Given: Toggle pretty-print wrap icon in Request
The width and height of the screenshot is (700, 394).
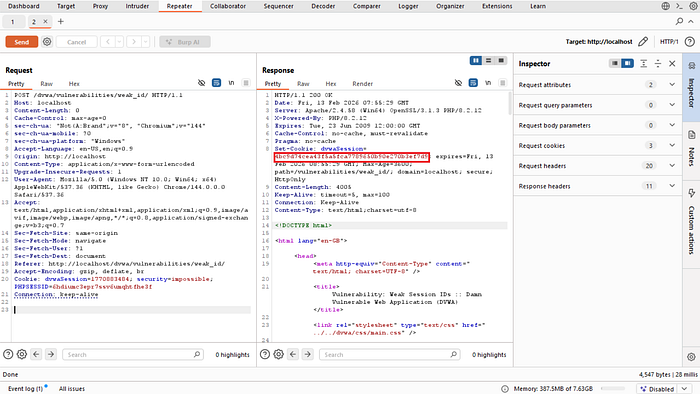Looking at the screenshot, I should (217, 83).
